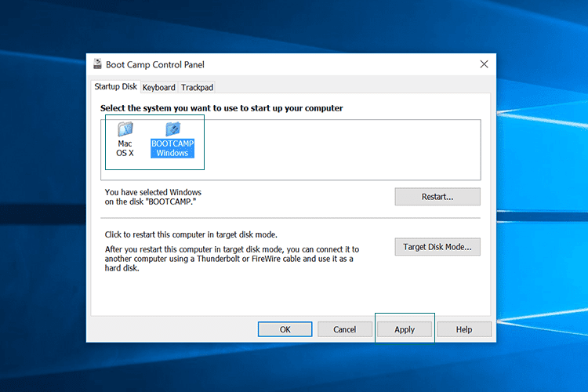Open Help for Boot Camp Control Panel
The image size is (588, 392).
click(464, 329)
